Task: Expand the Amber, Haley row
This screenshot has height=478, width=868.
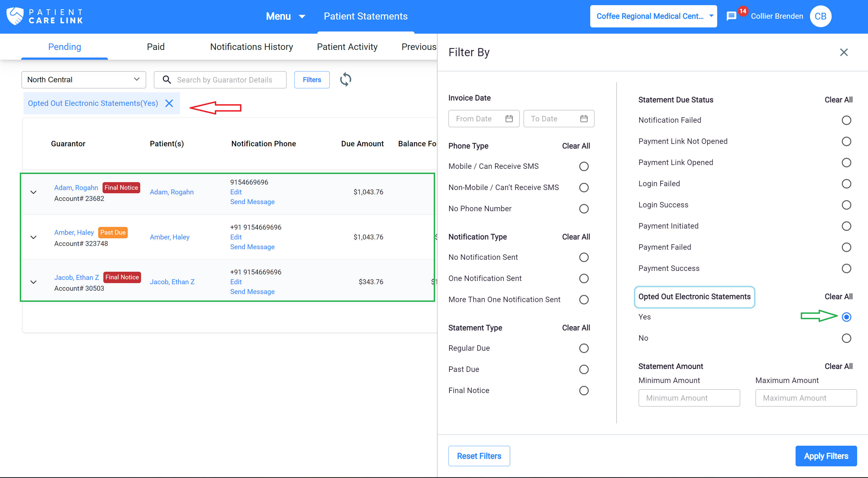Action: pos(33,237)
